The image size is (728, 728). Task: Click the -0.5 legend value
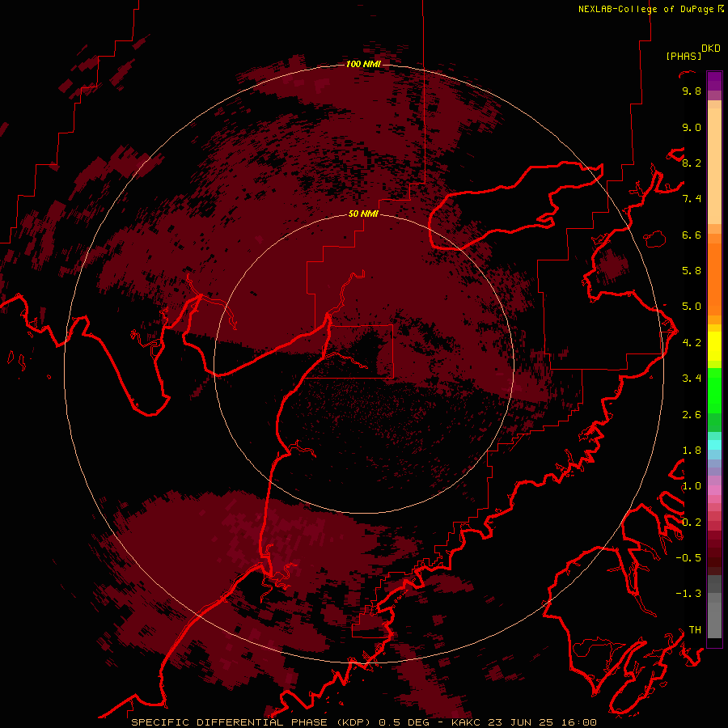688,558
